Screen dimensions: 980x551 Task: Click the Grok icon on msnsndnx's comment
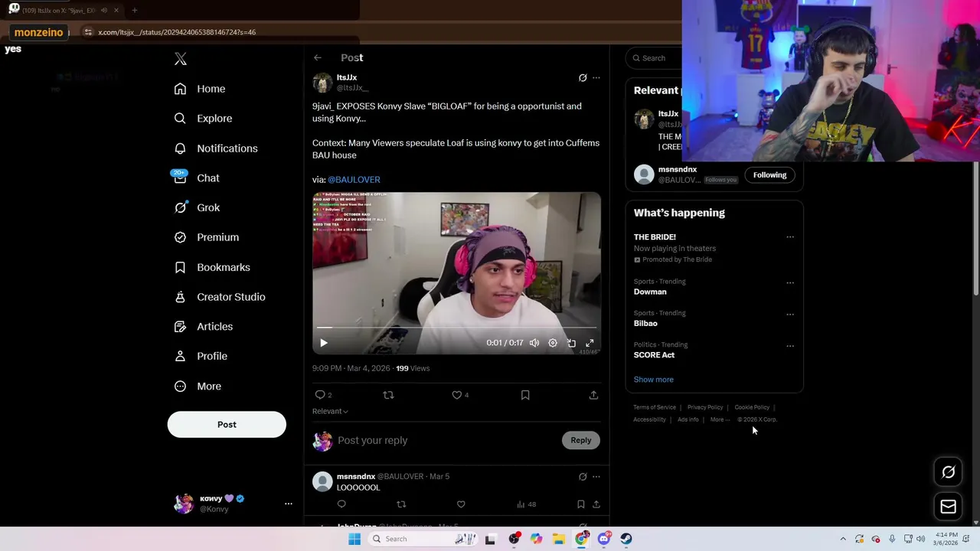[x=583, y=477]
